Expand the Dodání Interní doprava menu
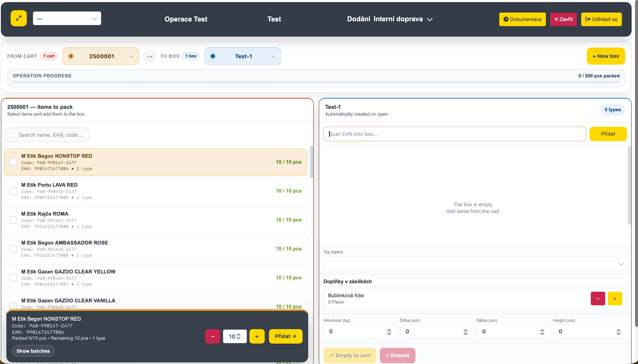The image size is (638, 364). 390,19
